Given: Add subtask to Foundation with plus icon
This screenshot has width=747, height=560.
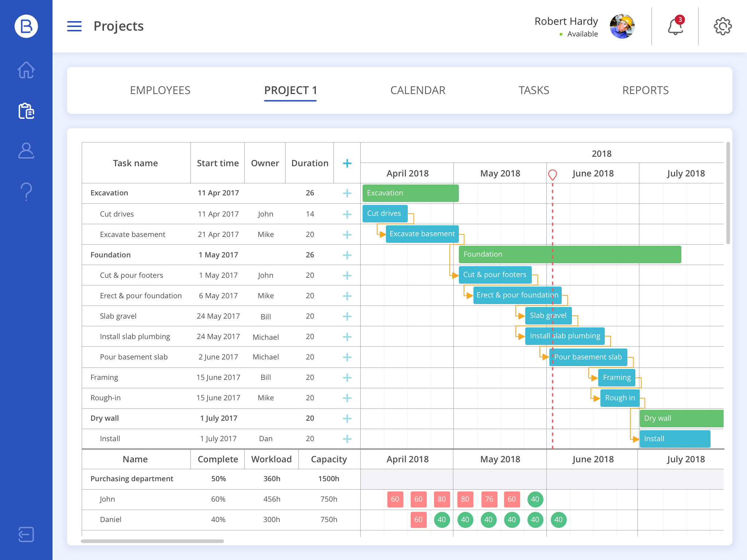Looking at the screenshot, I should (x=347, y=255).
